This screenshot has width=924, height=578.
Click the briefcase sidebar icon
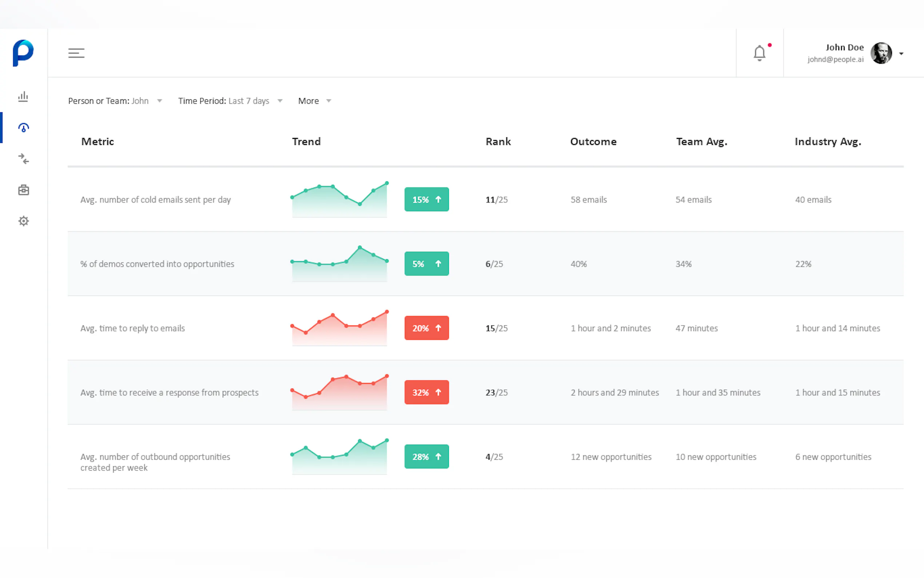click(24, 190)
